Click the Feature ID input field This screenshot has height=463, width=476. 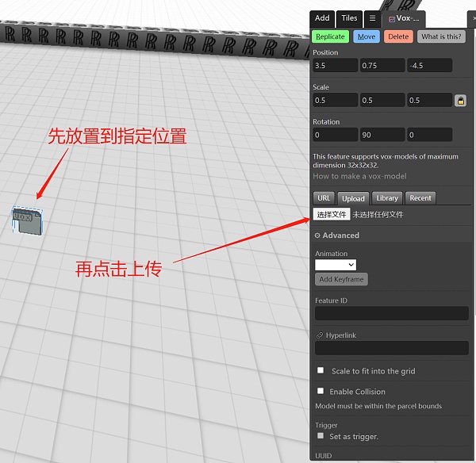[x=391, y=313]
